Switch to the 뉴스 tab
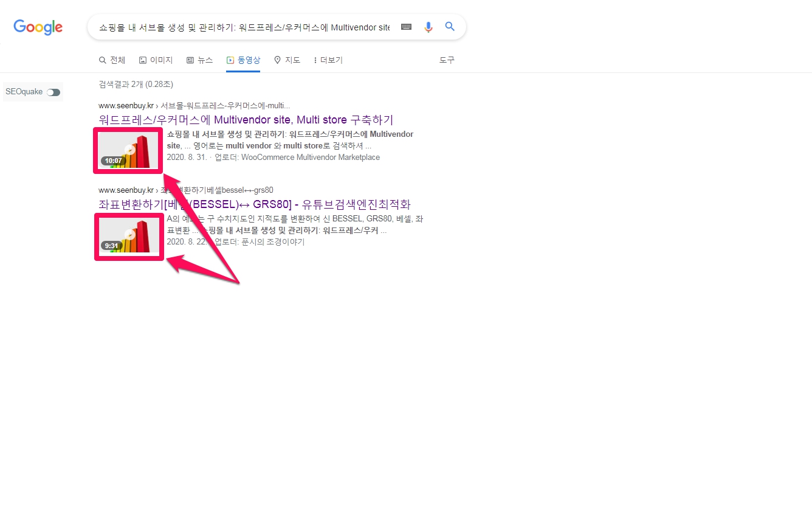812x520 pixels. tap(199, 60)
